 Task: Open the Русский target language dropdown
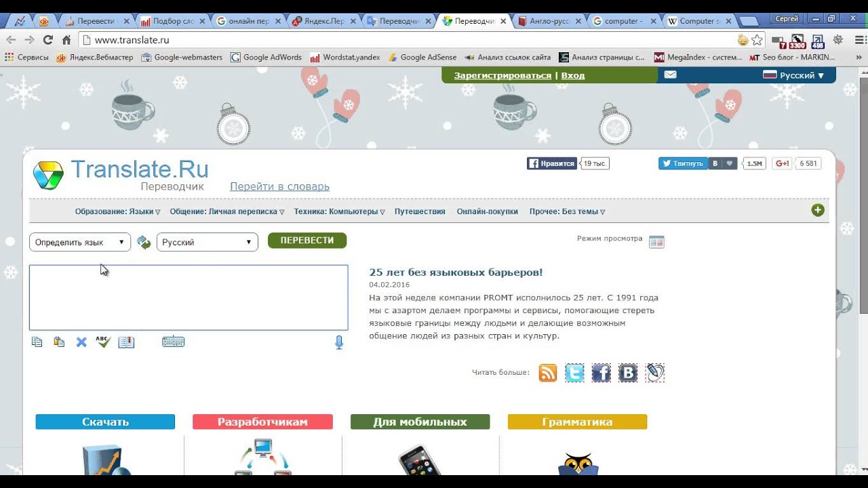[x=208, y=242]
